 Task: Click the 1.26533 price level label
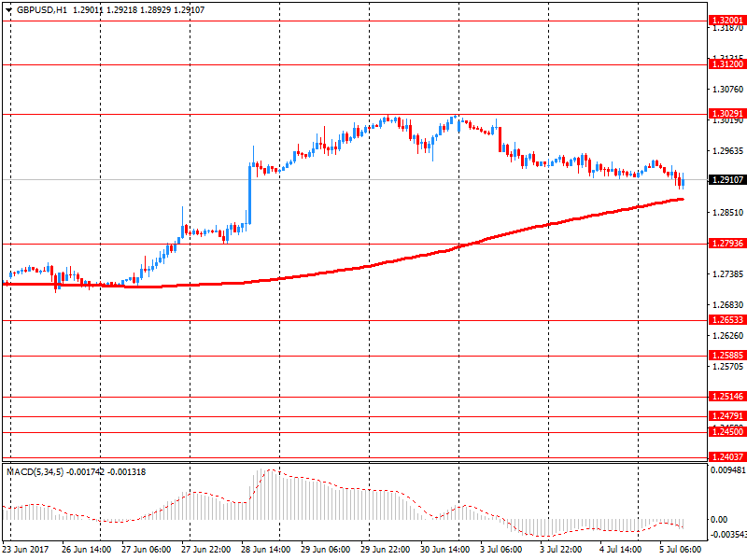coord(727,320)
